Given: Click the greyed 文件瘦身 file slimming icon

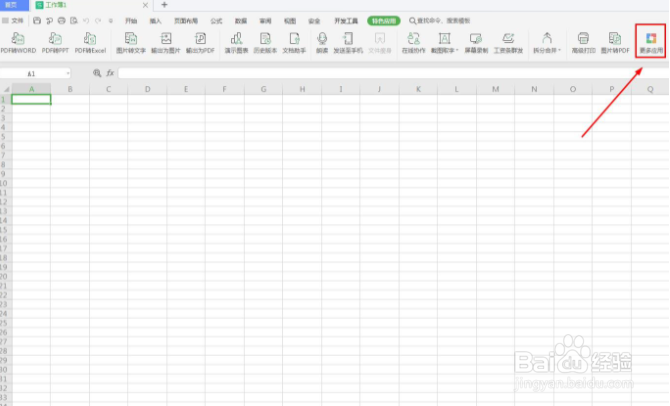Looking at the screenshot, I should pyautogui.click(x=379, y=43).
